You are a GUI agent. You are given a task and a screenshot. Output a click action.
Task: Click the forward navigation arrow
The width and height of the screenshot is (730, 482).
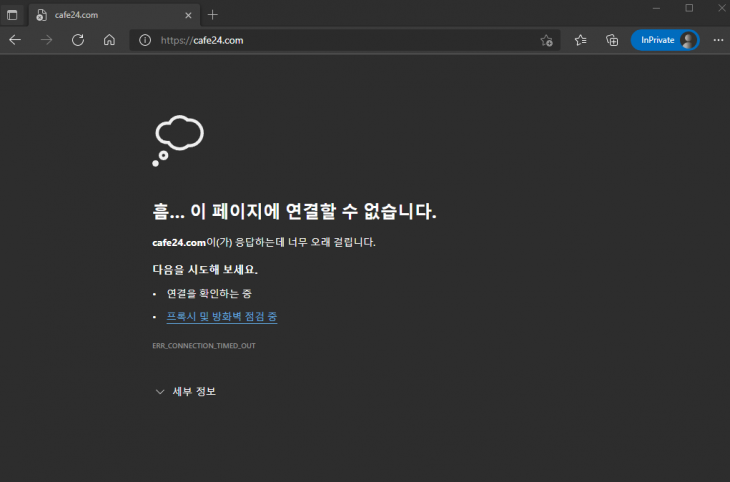pyautogui.click(x=47, y=40)
